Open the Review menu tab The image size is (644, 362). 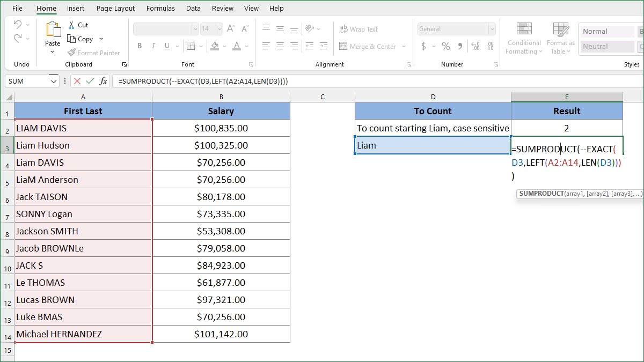(x=223, y=8)
